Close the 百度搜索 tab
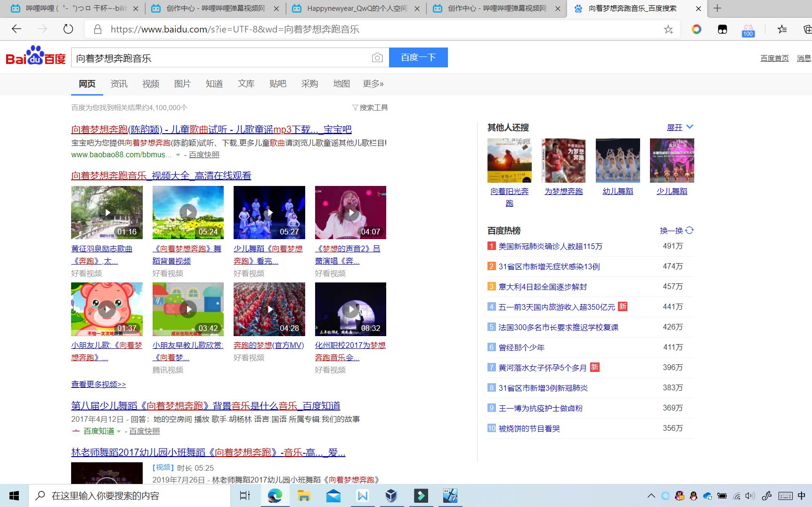Image resolution: width=812 pixels, height=507 pixels. coord(698,8)
